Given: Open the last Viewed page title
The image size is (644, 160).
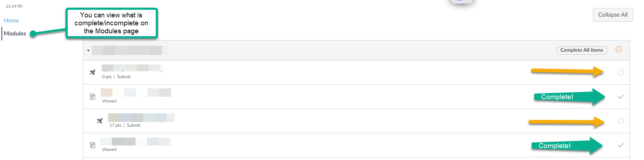Looking at the screenshot, I should coord(135,141).
